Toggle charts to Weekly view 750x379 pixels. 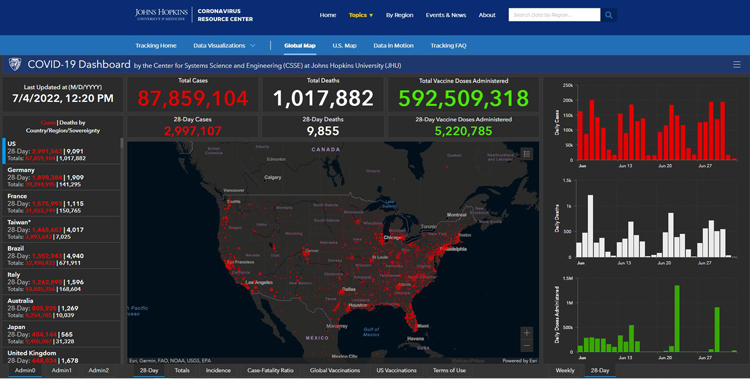tap(565, 370)
